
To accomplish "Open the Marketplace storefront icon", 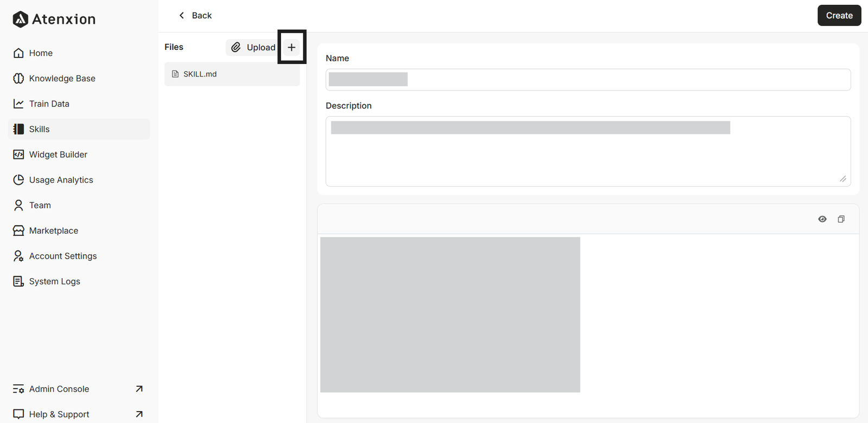I will tap(18, 230).
